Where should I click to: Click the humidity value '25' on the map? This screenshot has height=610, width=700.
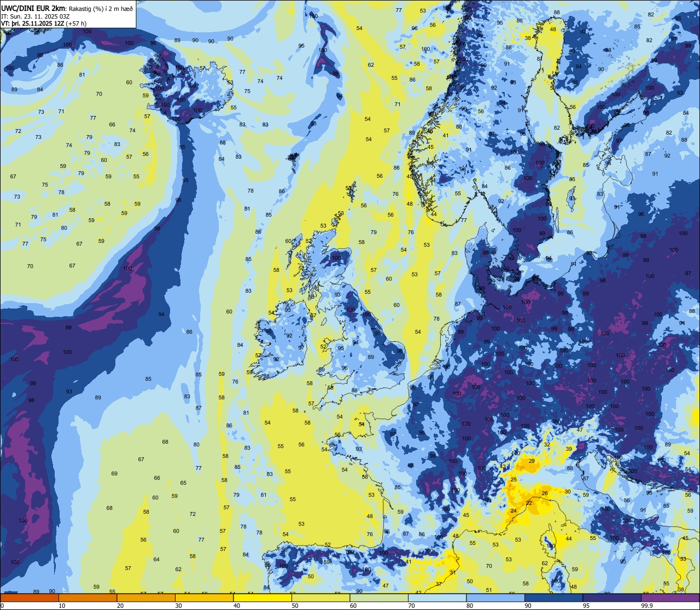(x=514, y=480)
